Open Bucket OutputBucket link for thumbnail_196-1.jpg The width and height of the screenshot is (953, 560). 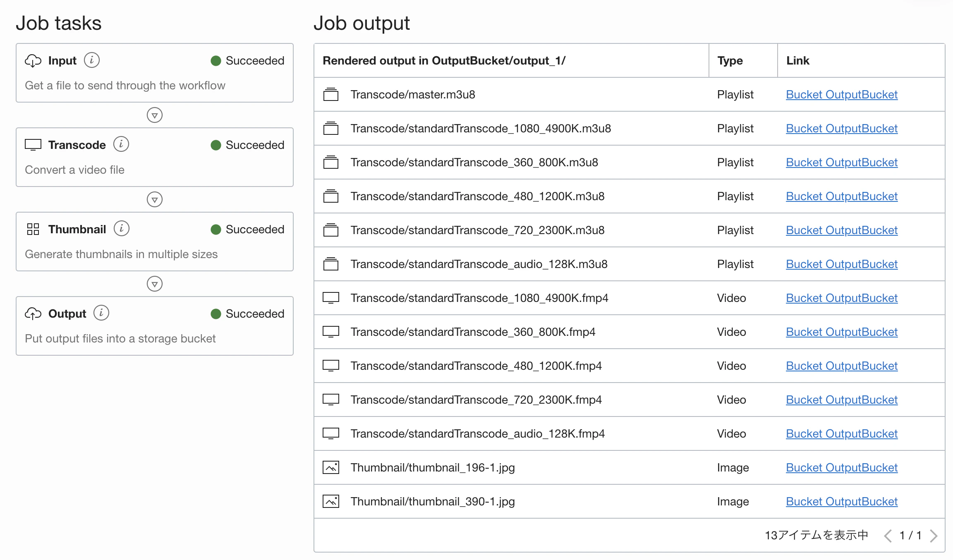842,467
